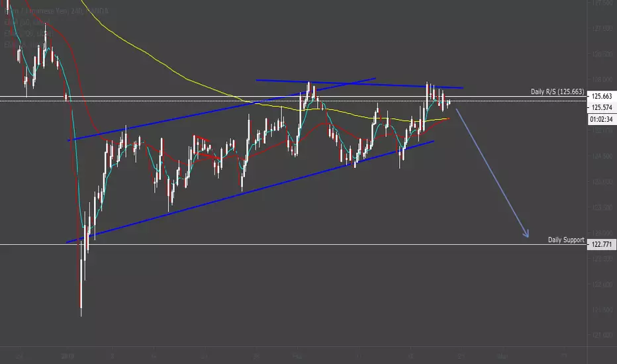
Task: Click the Daily R/S (125.663) line label
Action: [x=557, y=92]
